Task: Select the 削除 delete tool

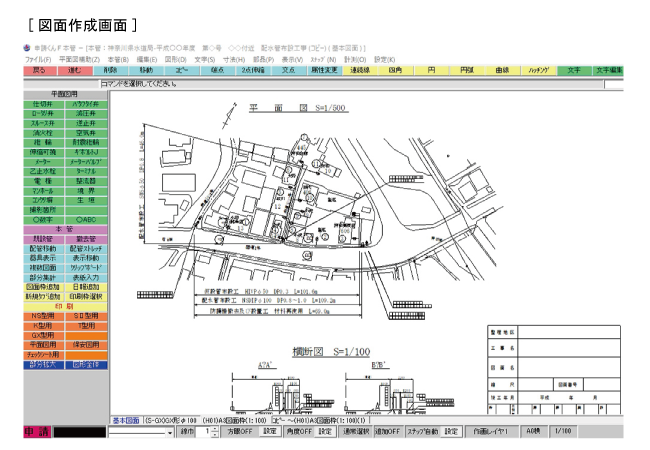Action: click(x=111, y=72)
